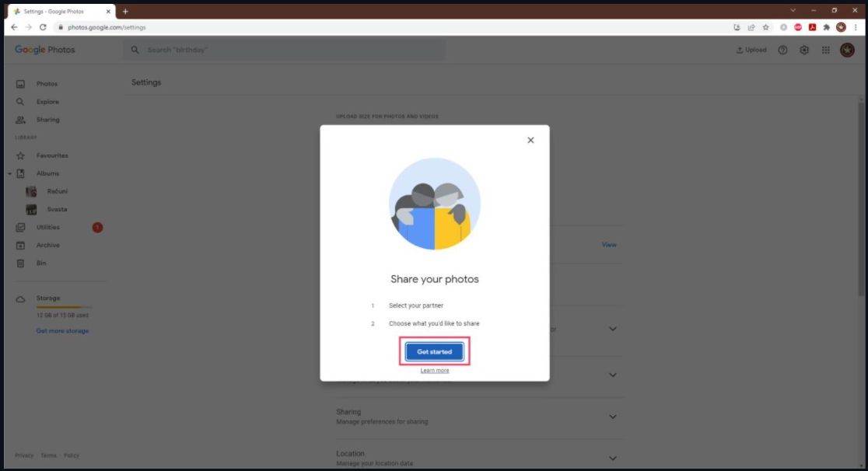
Task: Open the Google apps grid
Action: 825,49
